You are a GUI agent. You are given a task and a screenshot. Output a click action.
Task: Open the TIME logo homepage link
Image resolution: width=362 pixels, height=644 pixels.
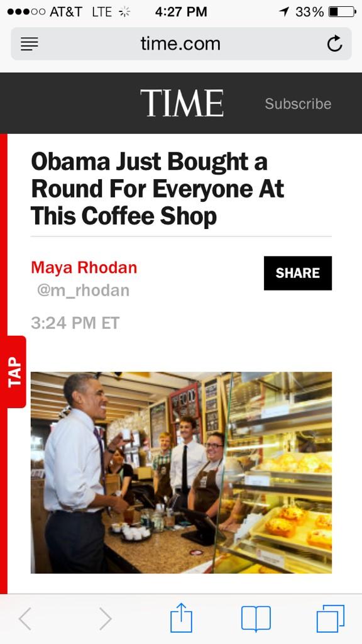click(x=182, y=103)
